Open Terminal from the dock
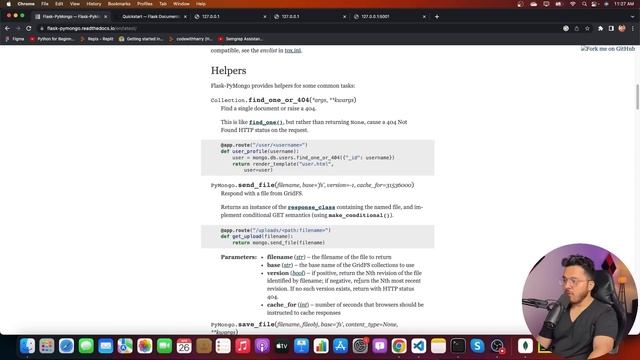Viewport: 640px width, 360px height. point(458,346)
